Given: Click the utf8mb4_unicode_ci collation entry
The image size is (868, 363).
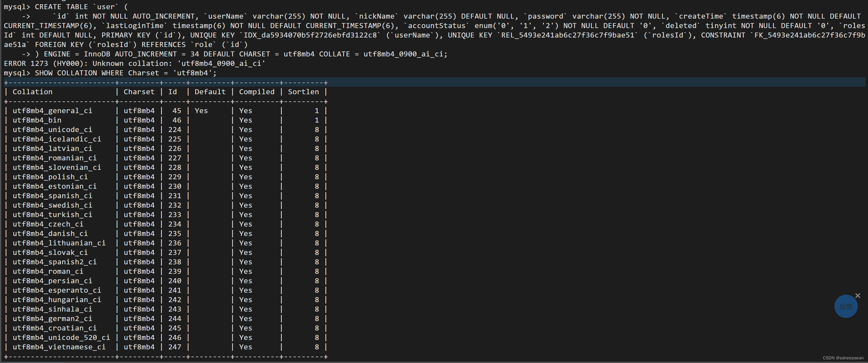Looking at the screenshot, I should [52, 130].
